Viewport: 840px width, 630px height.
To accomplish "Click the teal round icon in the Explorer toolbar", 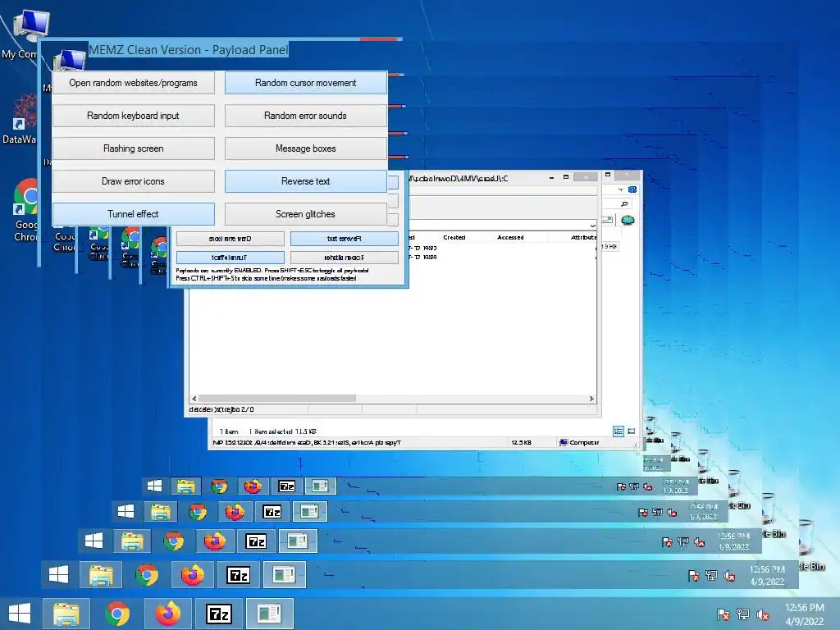I will 628,220.
